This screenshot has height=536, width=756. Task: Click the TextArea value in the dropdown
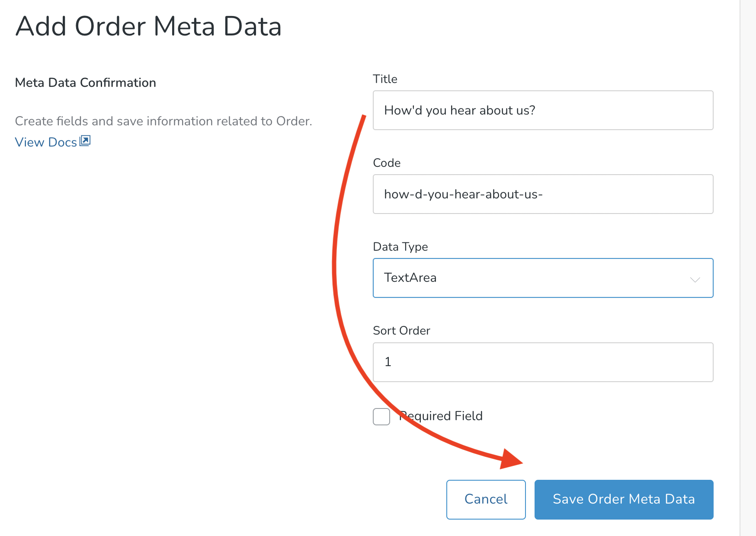point(410,278)
